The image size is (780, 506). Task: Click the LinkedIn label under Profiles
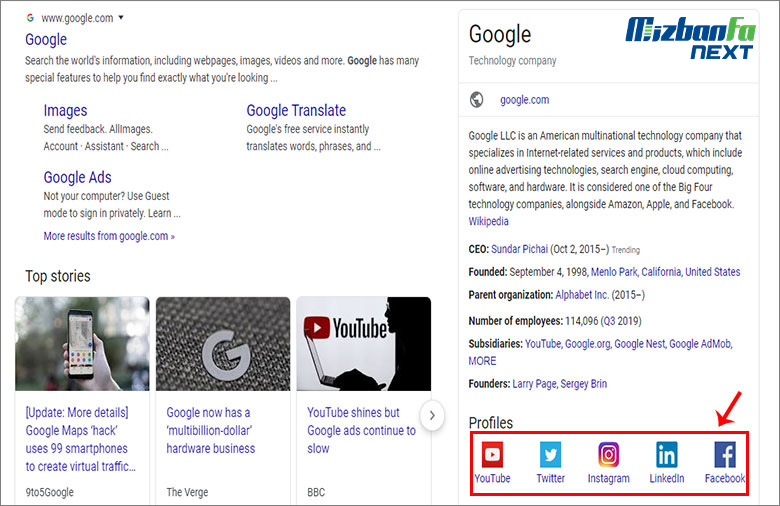point(667,478)
